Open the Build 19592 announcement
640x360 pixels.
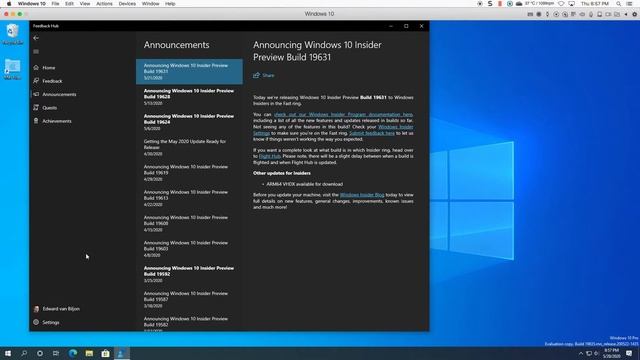[189, 274]
